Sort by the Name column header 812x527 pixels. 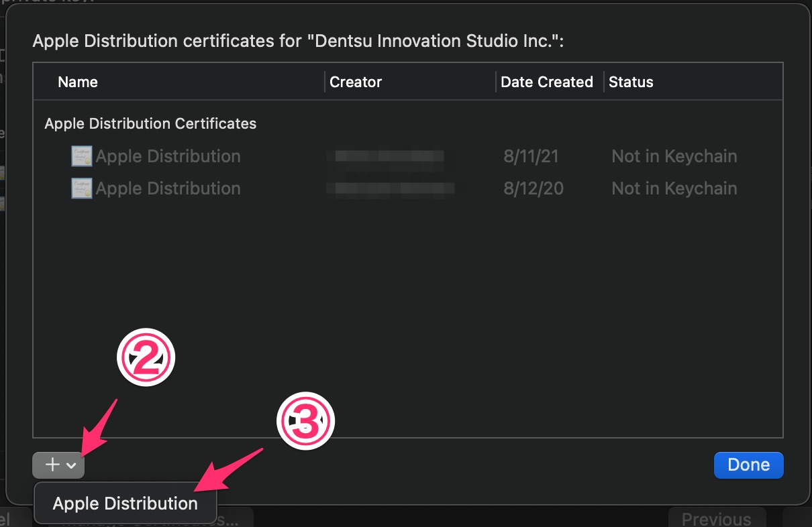(78, 82)
